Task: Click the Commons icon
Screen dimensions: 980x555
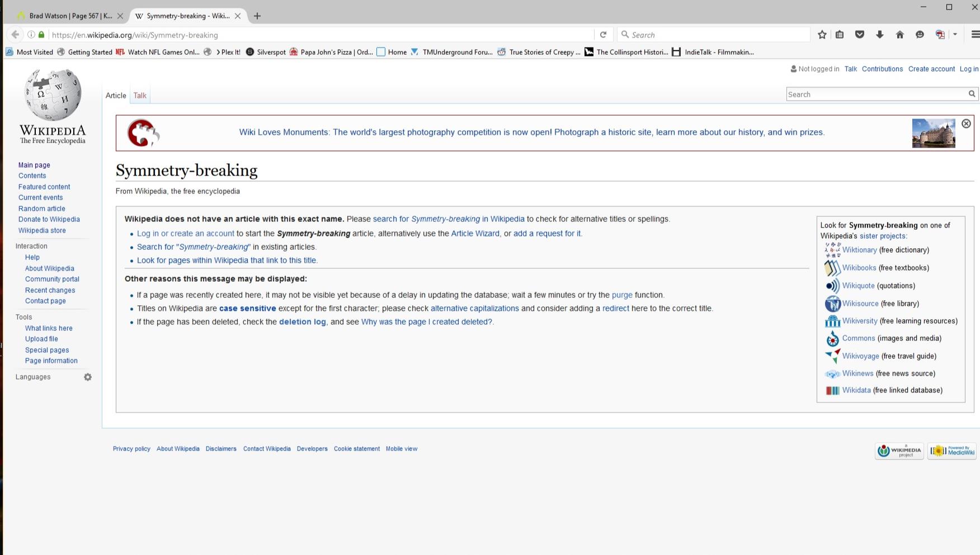Action: (x=832, y=339)
